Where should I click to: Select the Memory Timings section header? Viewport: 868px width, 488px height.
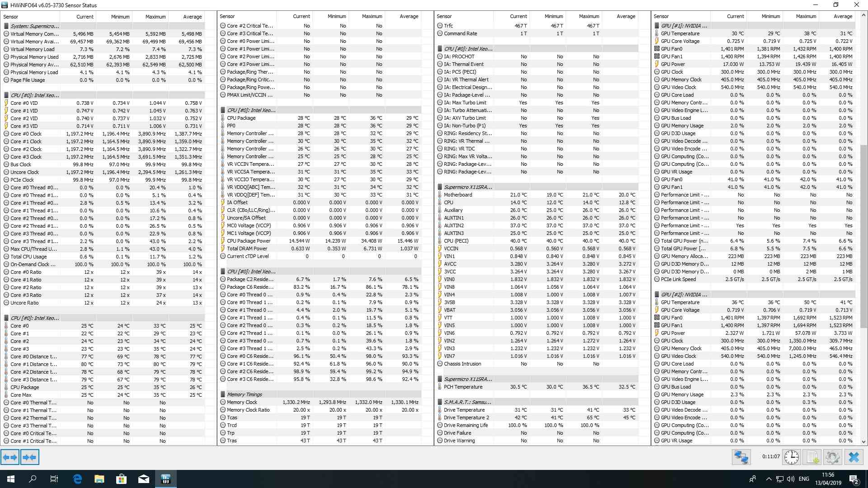[320, 394]
